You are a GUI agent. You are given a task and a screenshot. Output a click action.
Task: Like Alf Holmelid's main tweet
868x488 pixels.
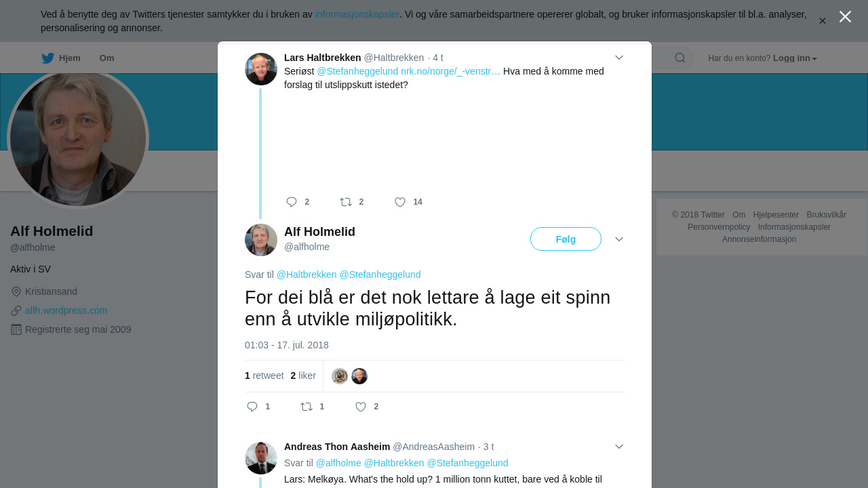tap(361, 407)
